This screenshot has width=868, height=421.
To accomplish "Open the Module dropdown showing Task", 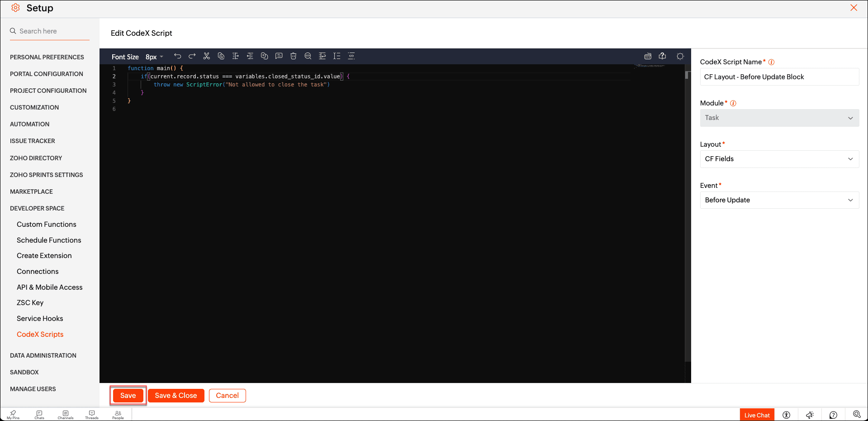I will click(779, 118).
